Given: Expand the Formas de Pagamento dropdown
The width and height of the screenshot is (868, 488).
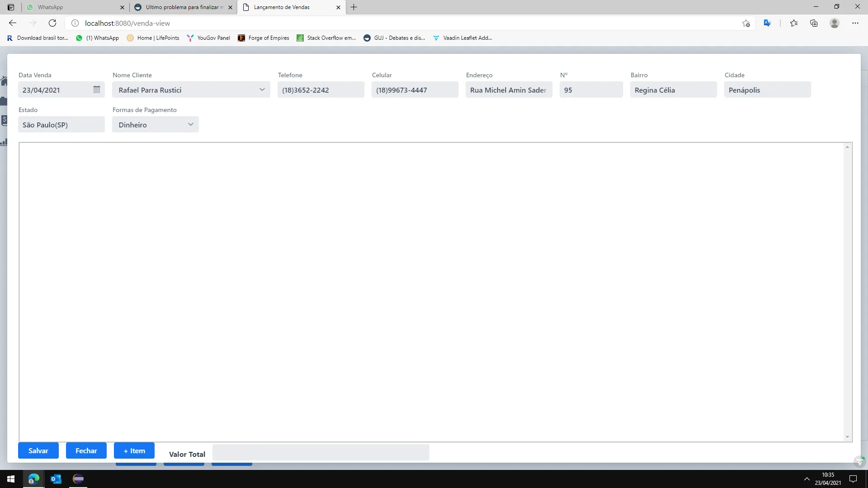Looking at the screenshot, I should [190, 124].
